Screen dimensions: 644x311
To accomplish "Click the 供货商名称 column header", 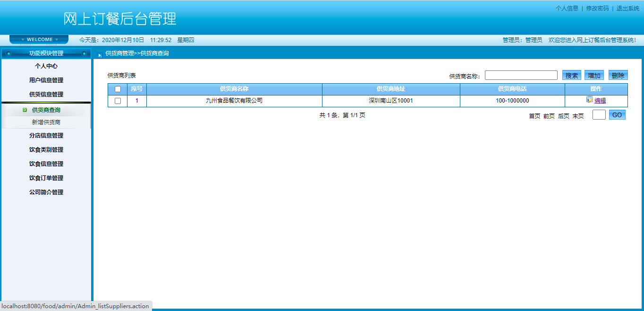I will [x=234, y=89].
